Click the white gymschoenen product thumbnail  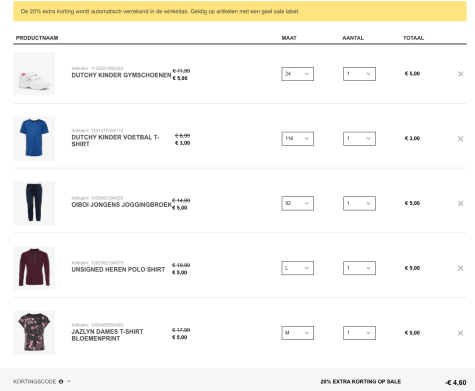[34, 74]
